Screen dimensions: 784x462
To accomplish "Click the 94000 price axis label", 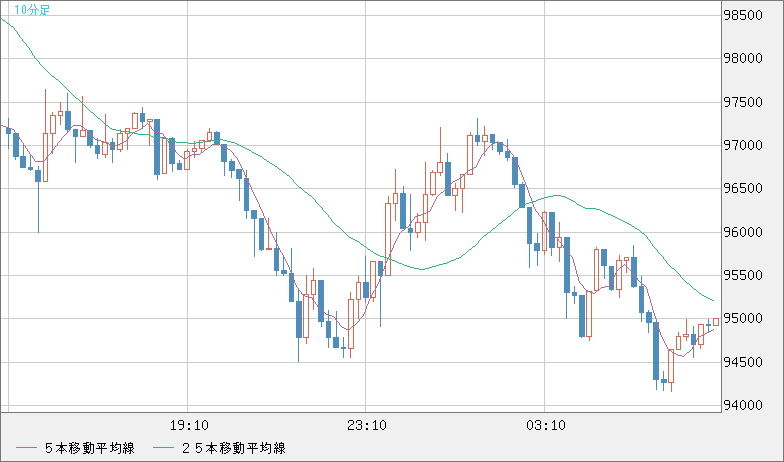I will click(744, 406).
